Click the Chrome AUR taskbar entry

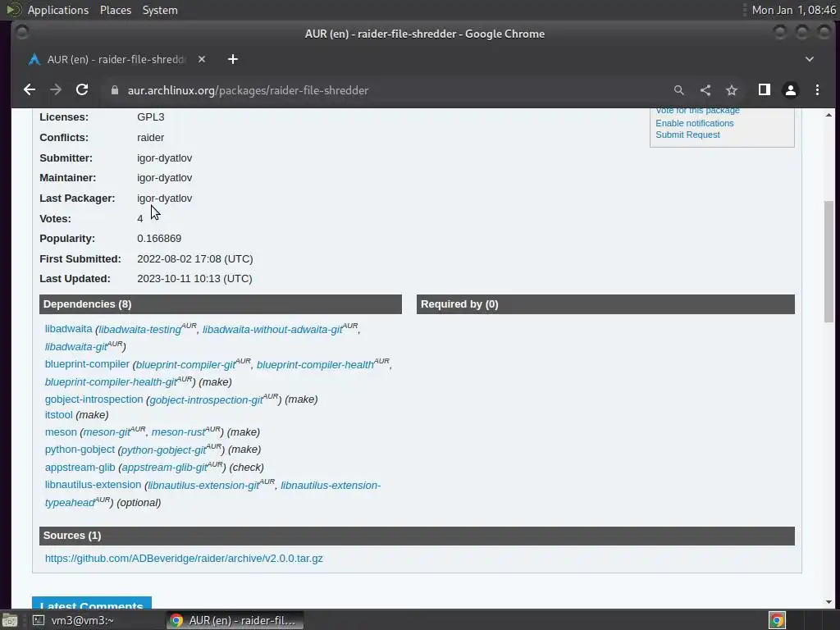pos(235,620)
